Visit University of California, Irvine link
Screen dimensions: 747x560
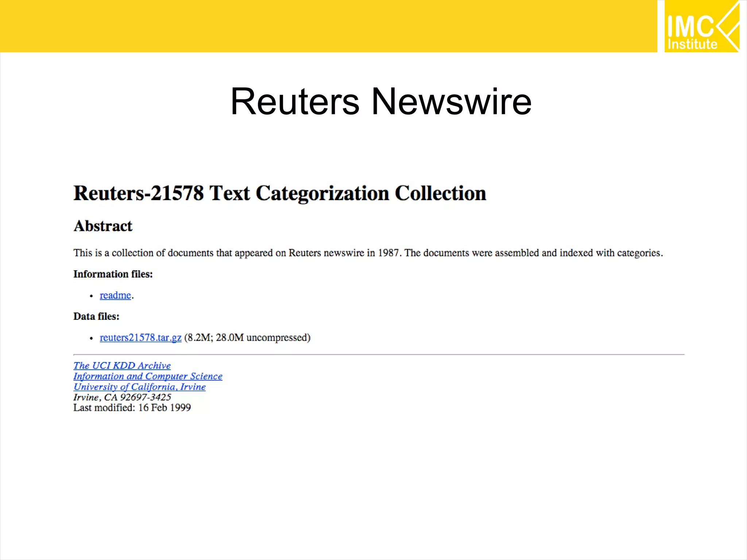[x=139, y=387]
